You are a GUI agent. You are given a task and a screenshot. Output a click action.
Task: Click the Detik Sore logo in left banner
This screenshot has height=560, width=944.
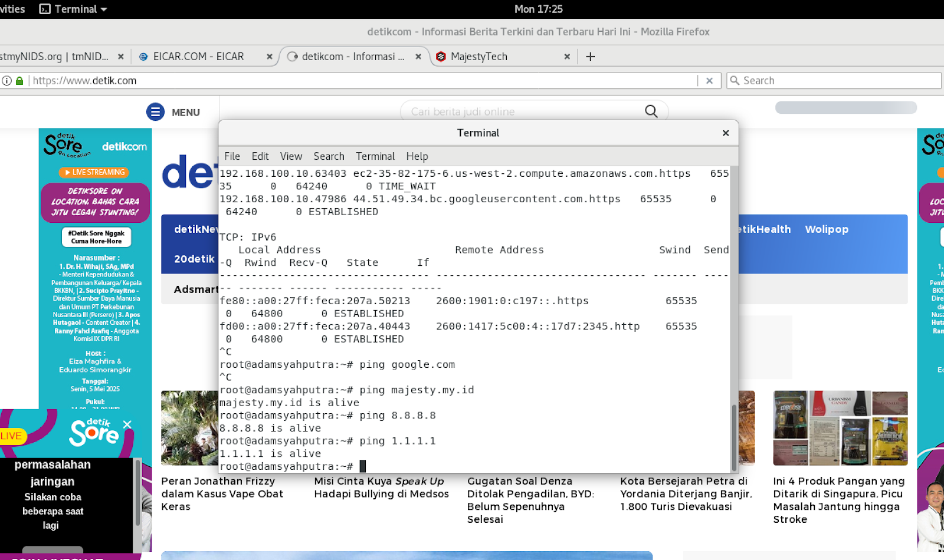coord(66,145)
